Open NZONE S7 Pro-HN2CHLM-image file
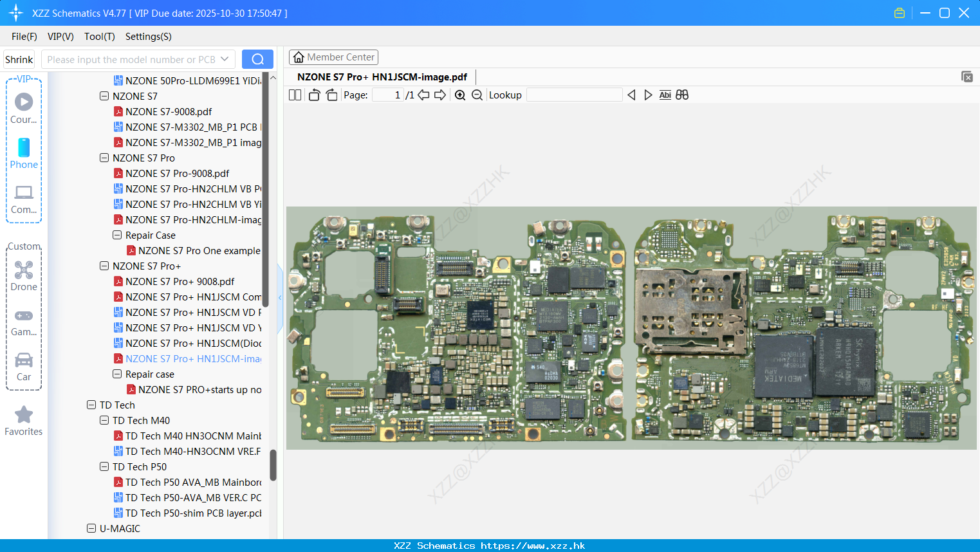The width and height of the screenshot is (980, 552). (188, 220)
